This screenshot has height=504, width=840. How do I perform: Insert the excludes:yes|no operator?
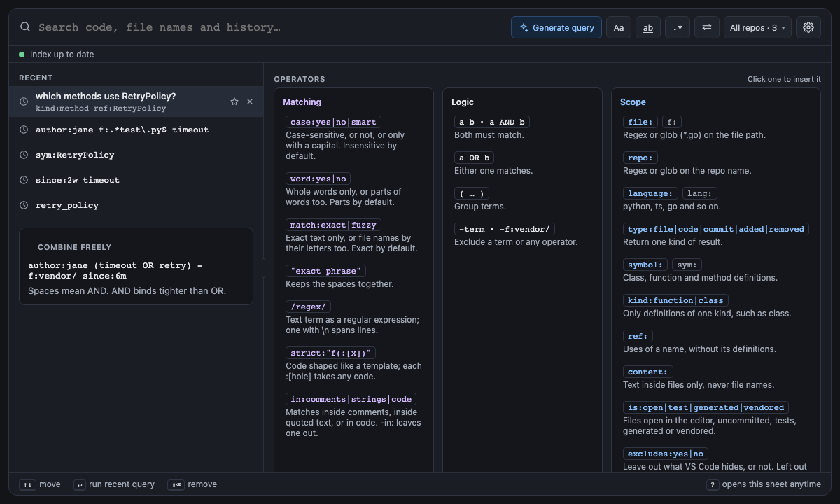[666, 454]
